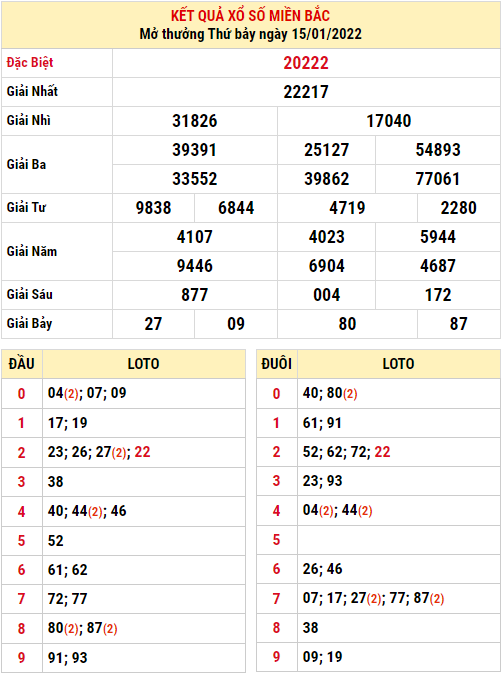The height and width of the screenshot is (675, 503).
Task: Click the KẾT QUẢ XỔ SỐ MIỀN BẮC title
Action: pos(250,16)
